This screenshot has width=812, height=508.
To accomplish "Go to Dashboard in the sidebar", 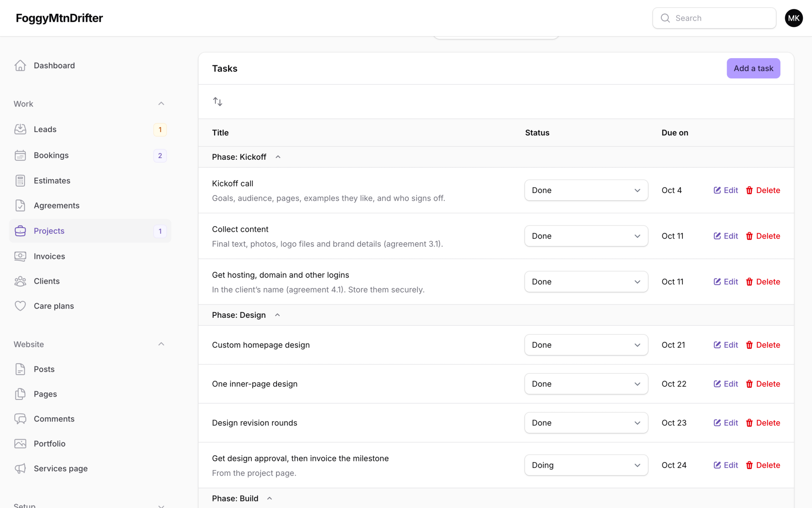I will coord(90,65).
